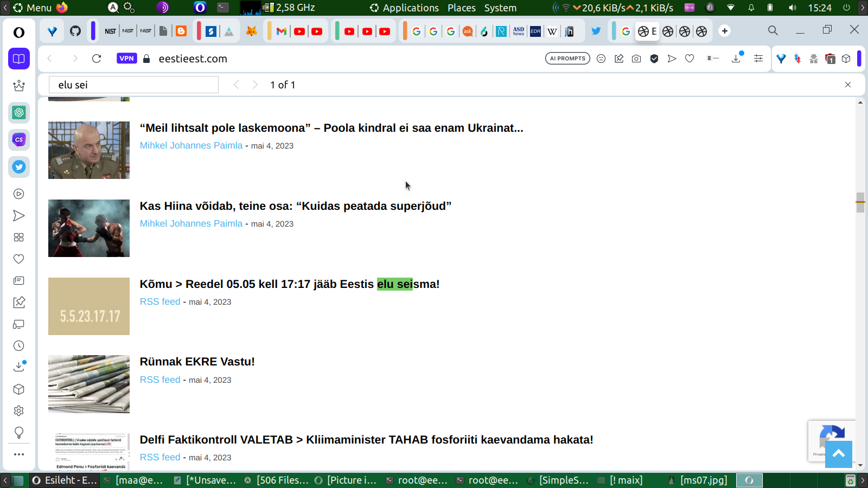Open downloads from the toolbar
The height and width of the screenshot is (488, 868).
[736, 58]
